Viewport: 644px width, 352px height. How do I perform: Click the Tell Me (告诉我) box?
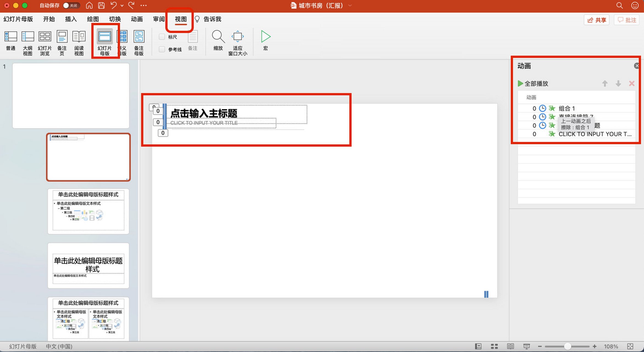pyautogui.click(x=208, y=19)
